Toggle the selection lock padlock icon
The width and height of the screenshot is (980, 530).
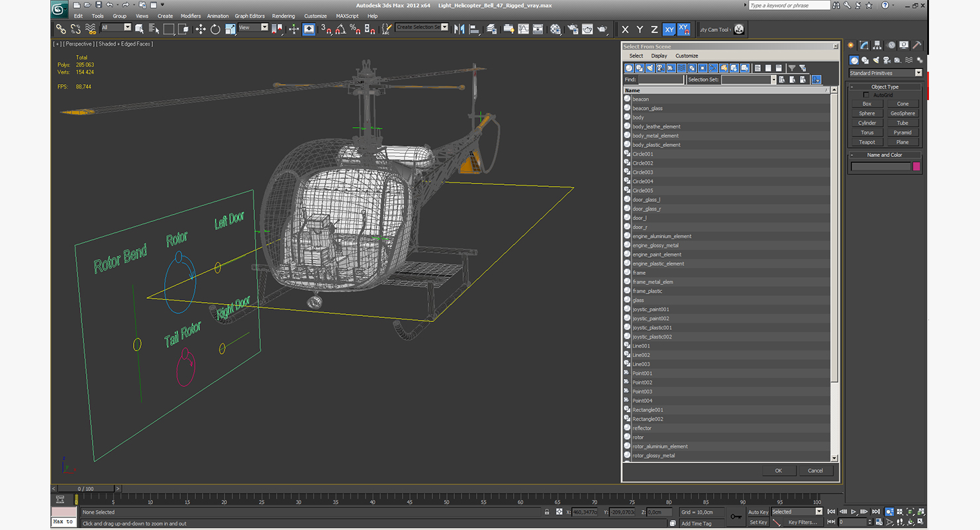pyautogui.click(x=547, y=512)
